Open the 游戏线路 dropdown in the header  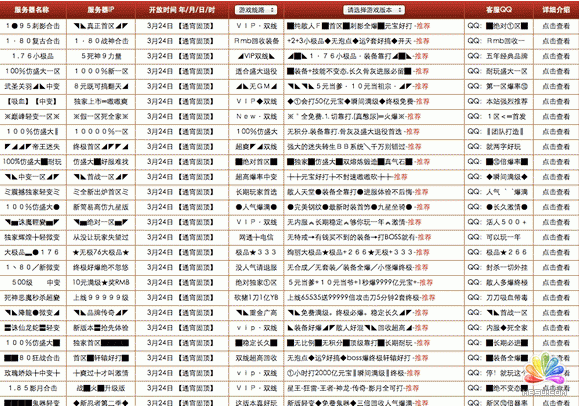coord(256,10)
